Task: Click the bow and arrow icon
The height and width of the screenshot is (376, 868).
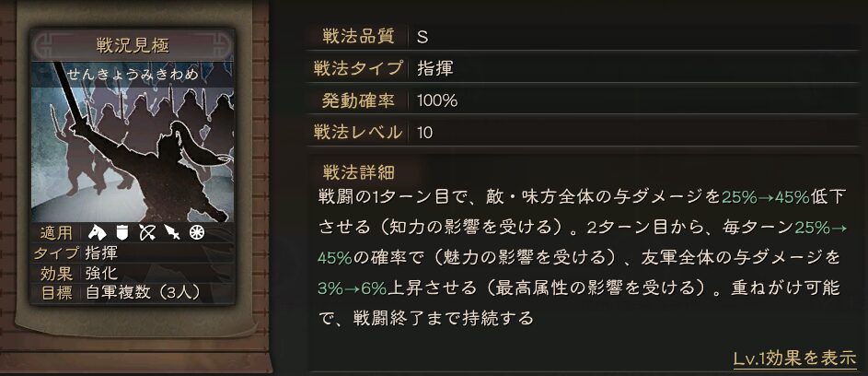Action: [x=147, y=233]
